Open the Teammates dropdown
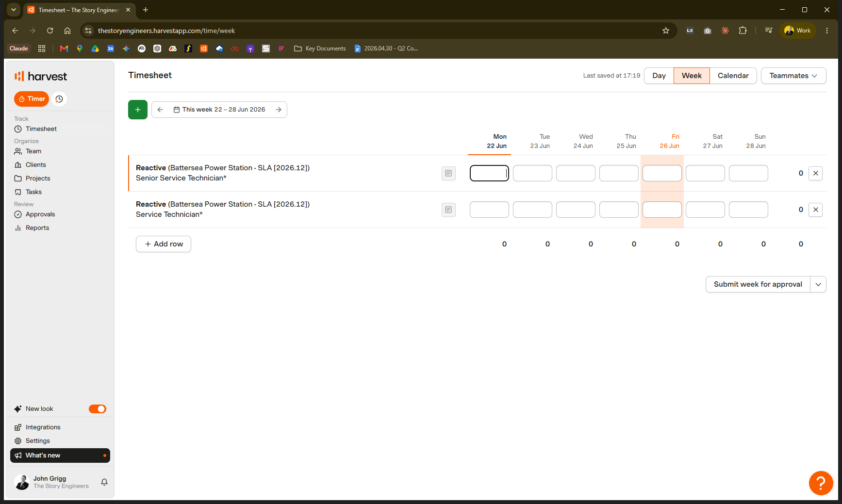 [x=793, y=76]
